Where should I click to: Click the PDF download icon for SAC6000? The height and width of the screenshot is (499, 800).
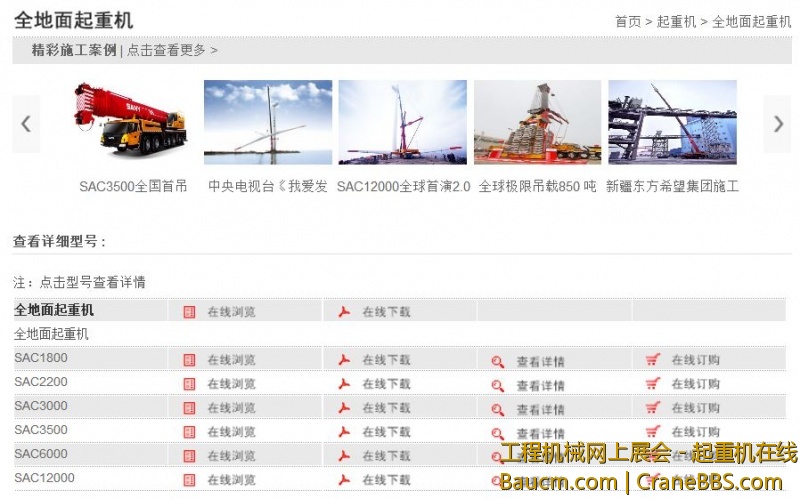344,456
